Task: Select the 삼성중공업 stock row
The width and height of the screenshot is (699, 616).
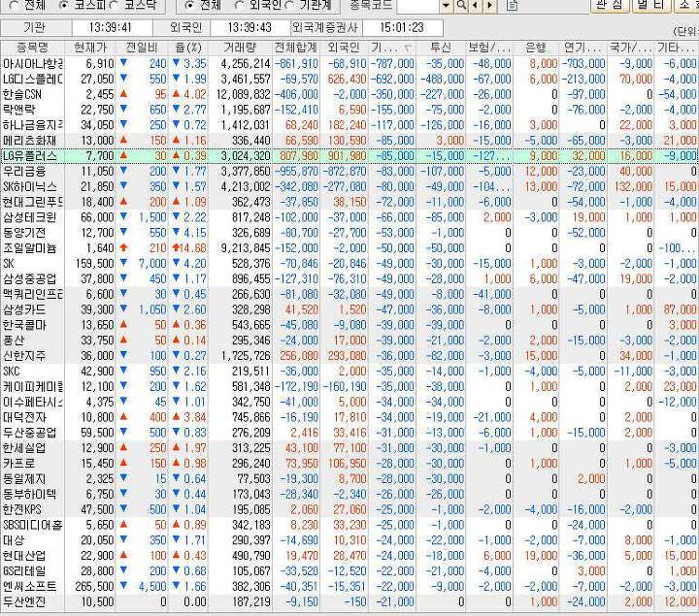Action: click(x=349, y=279)
